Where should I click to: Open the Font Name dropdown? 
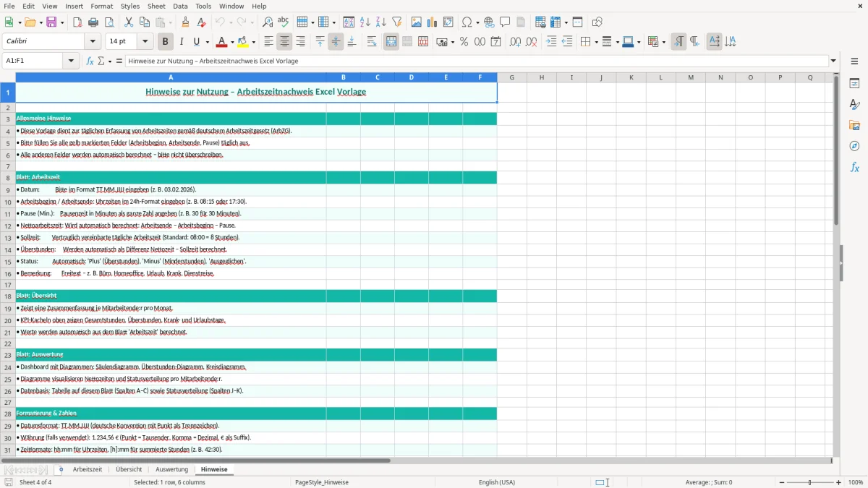[93, 41]
